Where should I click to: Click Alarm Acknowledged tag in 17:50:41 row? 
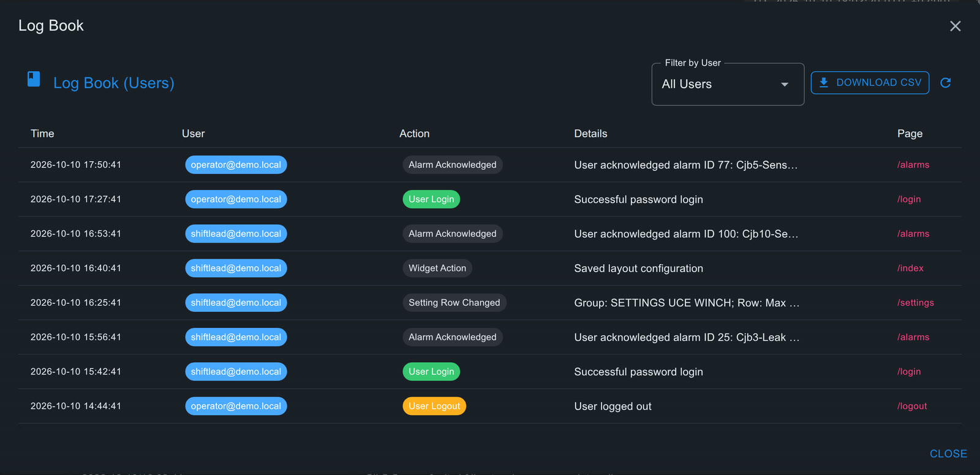(x=453, y=165)
